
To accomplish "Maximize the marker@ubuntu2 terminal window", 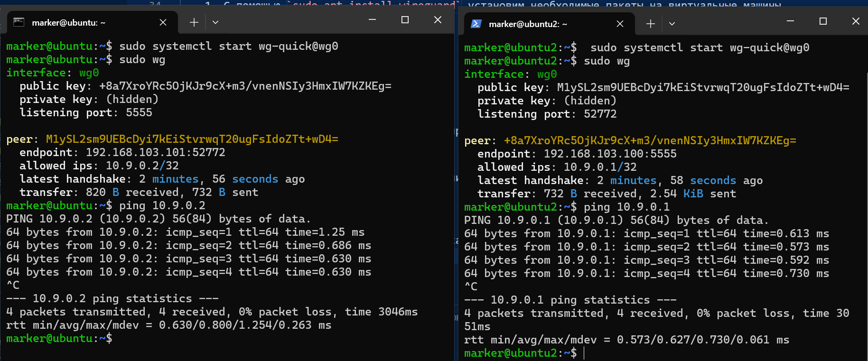I will [823, 21].
